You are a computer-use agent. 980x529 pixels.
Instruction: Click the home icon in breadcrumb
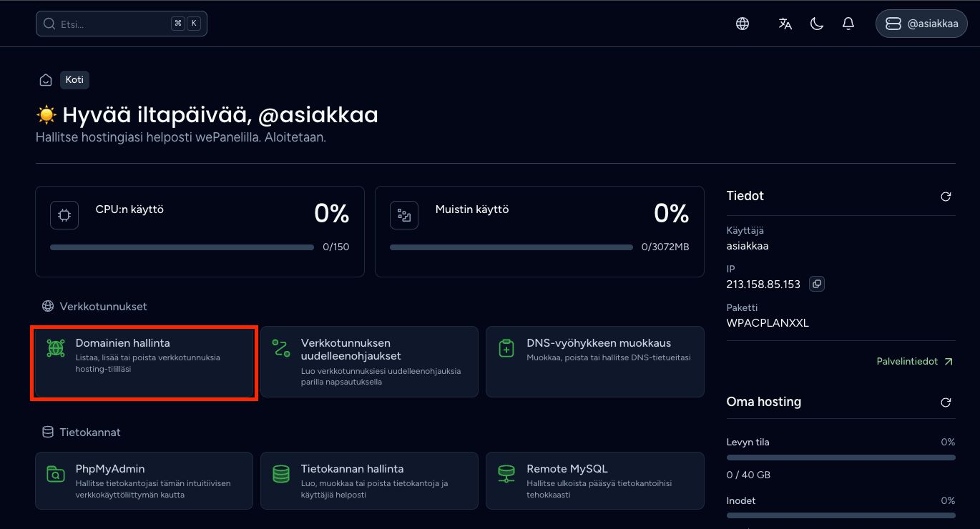46,80
